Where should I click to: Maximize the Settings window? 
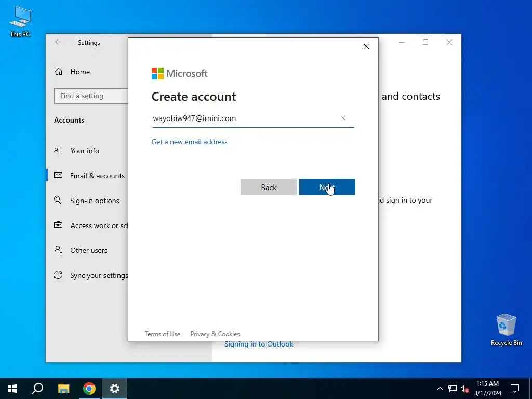point(425,42)
